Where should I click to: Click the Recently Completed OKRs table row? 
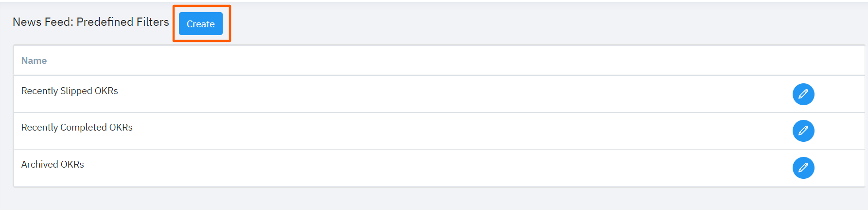coord(389,131)
